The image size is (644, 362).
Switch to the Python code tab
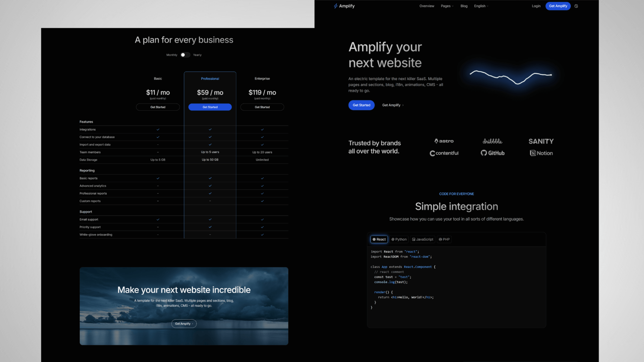[x=399, y=239]
